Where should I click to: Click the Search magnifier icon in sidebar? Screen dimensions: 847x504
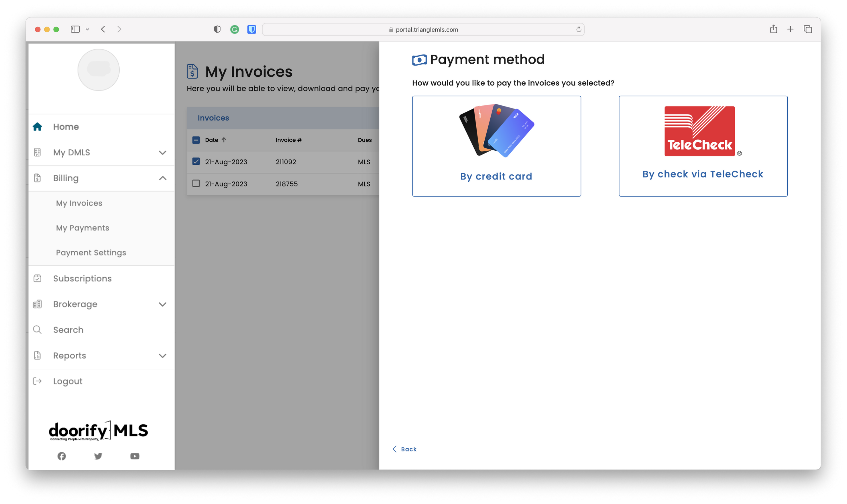click(x=38, y=330)
